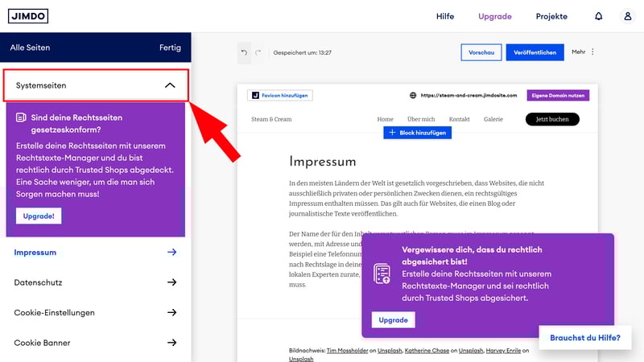Click Fertig in the sidebar header
Screen dimensions: 644x362
coord(170,47)
